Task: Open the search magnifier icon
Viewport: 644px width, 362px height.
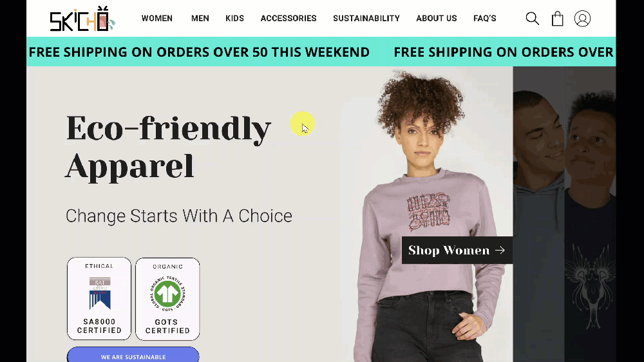Action: [x=533, y=19]
